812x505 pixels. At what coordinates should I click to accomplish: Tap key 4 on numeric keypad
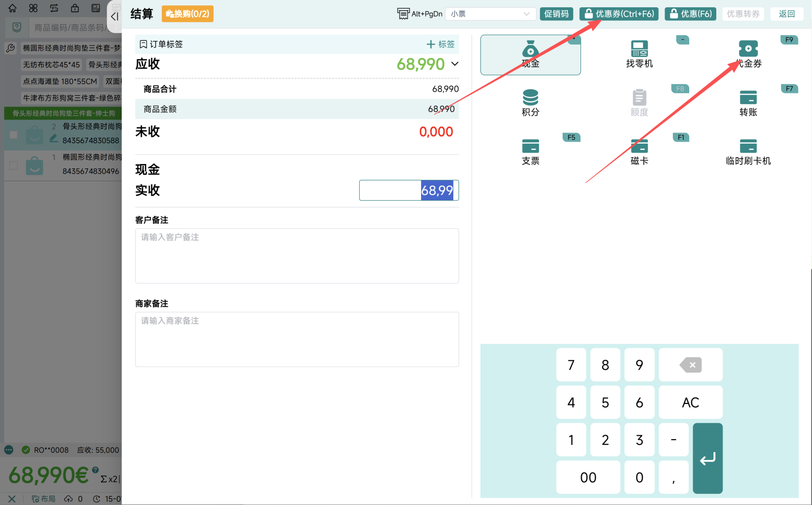pyautogui.click(x=571, y=402)
